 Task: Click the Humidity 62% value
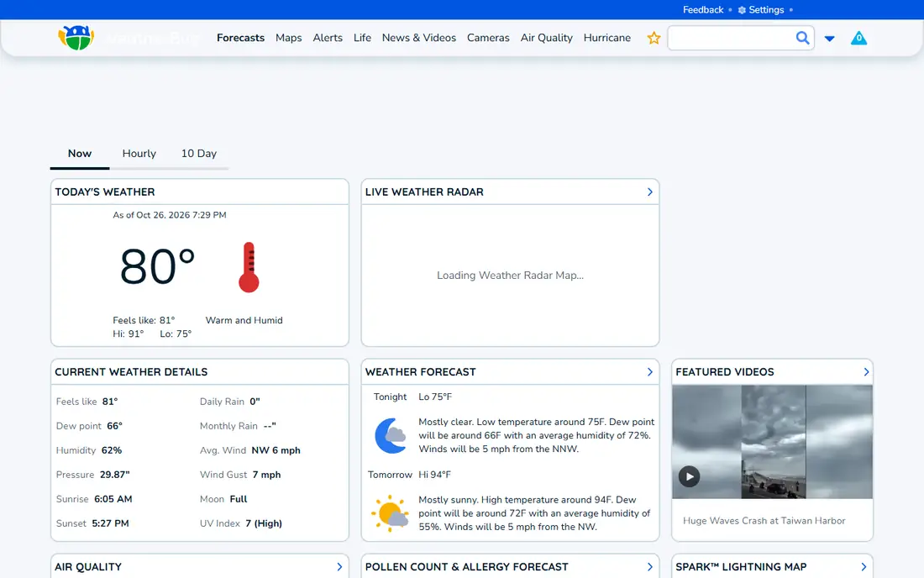point(112,450)
